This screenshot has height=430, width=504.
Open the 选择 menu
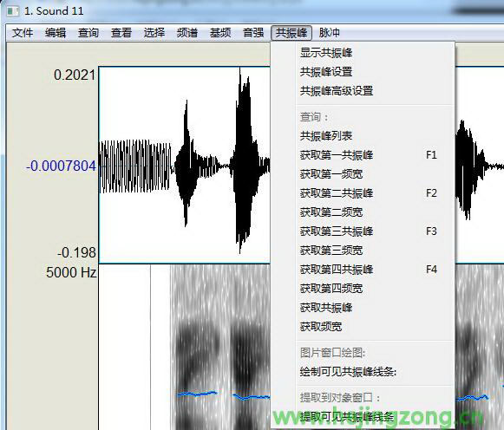click(x=154, y=33)
